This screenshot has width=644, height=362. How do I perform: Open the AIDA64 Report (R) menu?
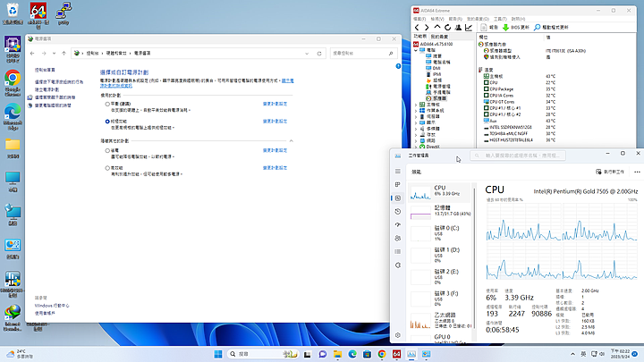tap(455, 19)
